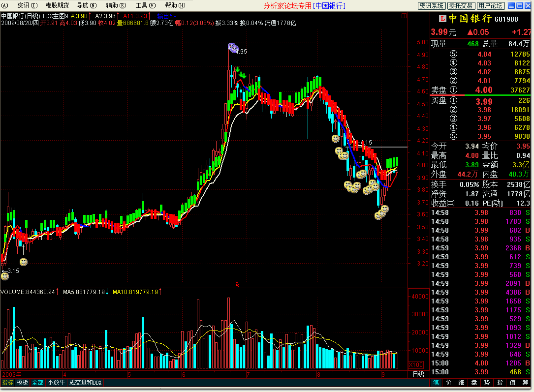Click buy level ⑤ price 3.95

(x=484, y=136)
